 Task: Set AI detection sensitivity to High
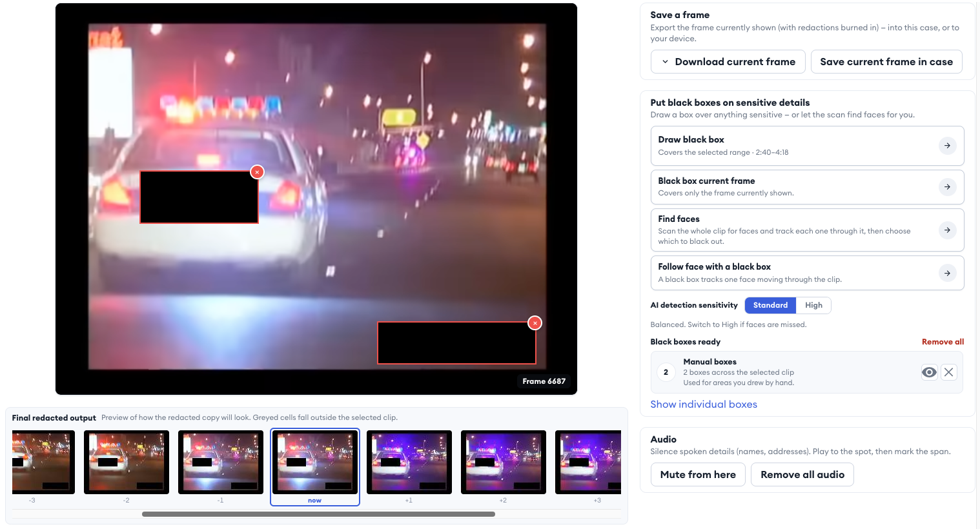point(813,305)
